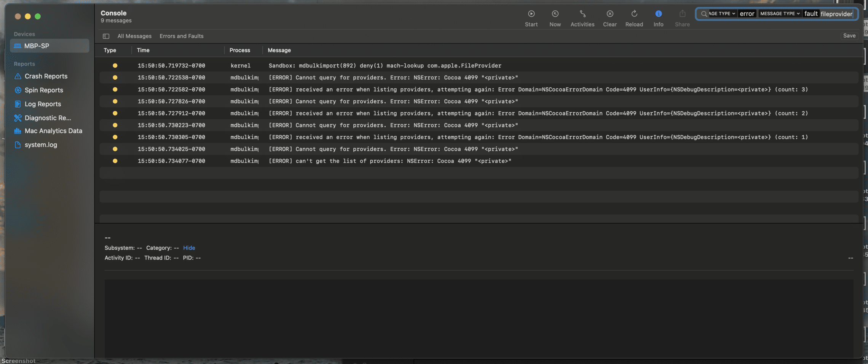
Task: Select the 15:50:50.727826 Cannot query row
Action: coord(479,101)
